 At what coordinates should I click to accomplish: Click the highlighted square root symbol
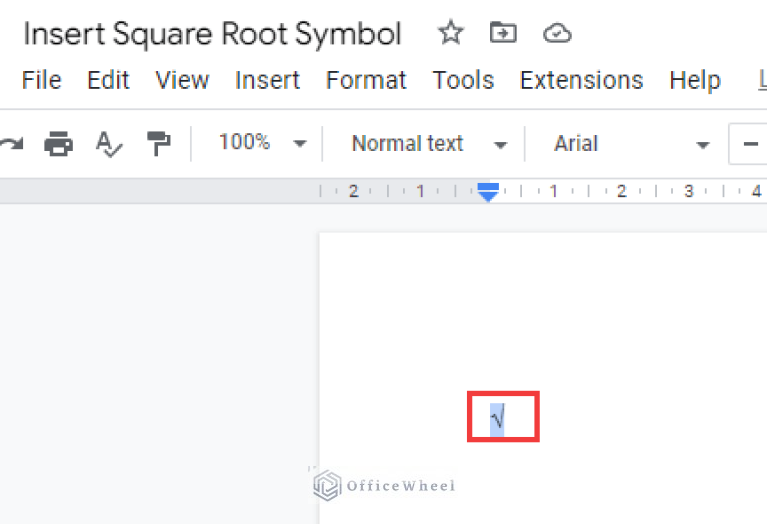tap(497, 417)
